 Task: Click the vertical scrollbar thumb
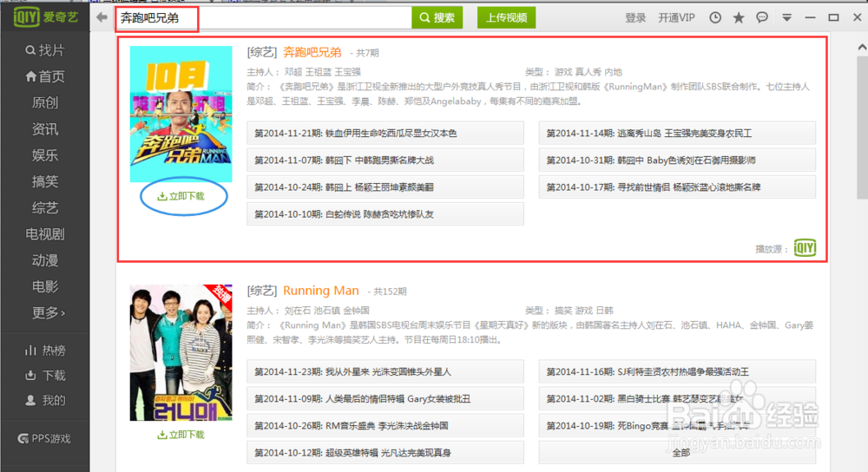click(862, 128)
